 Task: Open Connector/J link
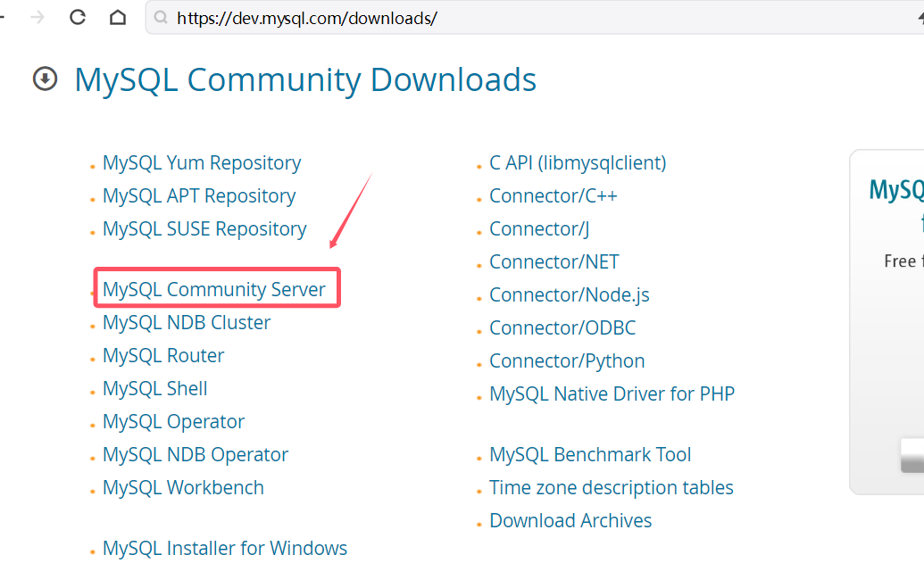click(539, 228)
